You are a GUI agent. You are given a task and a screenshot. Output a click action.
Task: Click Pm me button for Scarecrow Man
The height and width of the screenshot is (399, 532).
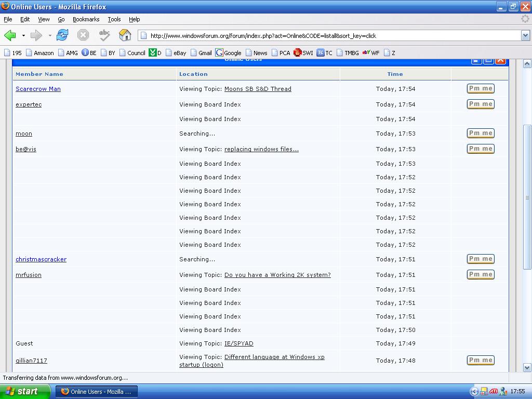point(481,88)
